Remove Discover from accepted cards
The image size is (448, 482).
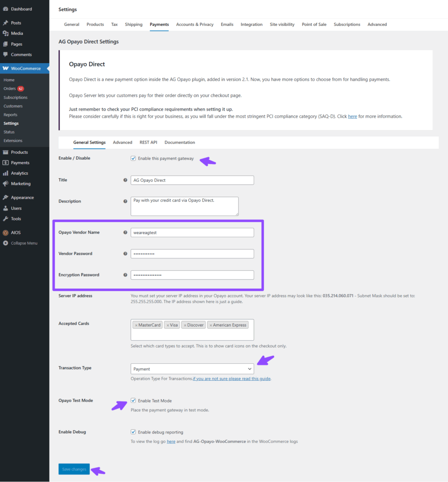tap(185, 325)
